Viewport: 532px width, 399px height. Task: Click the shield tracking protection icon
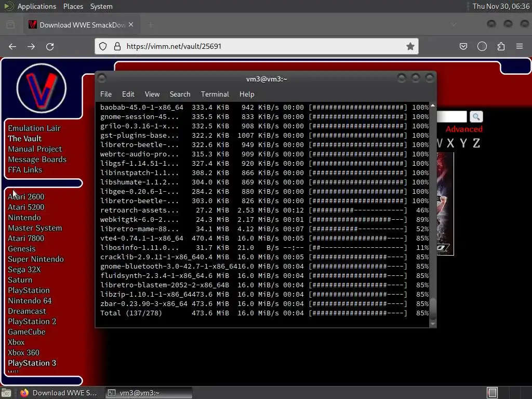click(x=103, y=46)
